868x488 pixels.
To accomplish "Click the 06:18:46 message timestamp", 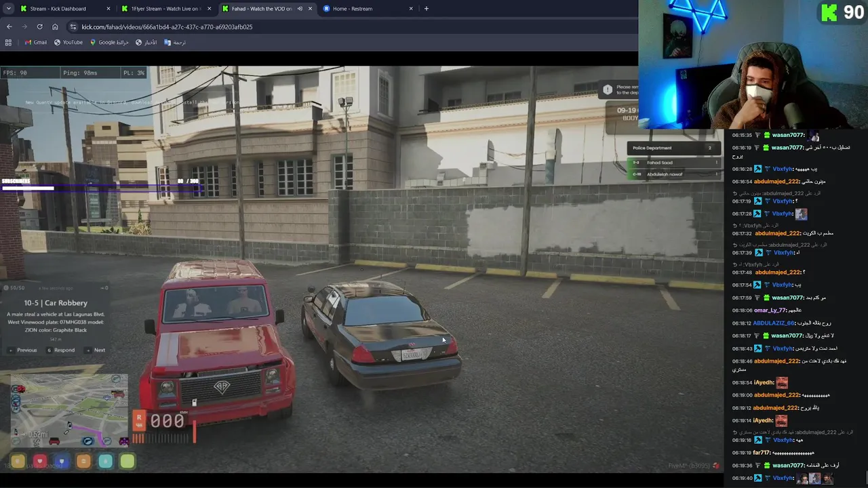I will [x=742, y=361].
